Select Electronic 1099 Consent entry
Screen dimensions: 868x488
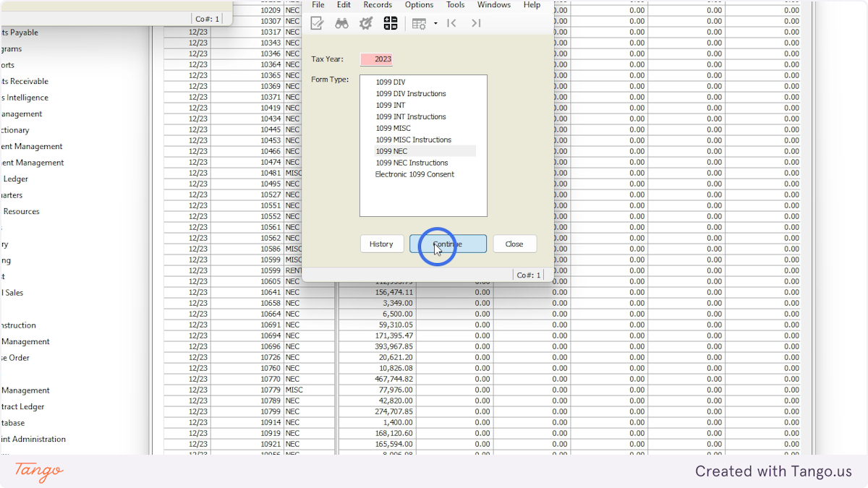(414, 175)
